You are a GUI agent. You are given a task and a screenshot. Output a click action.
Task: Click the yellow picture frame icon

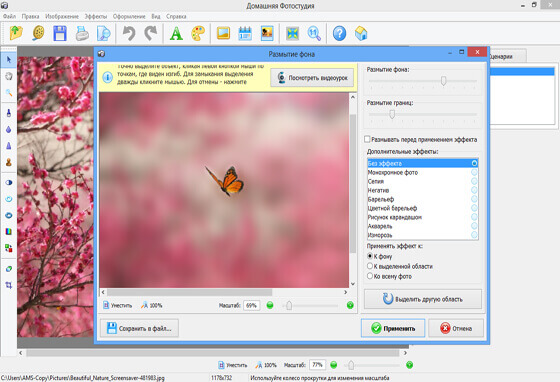[x=223, y=33]
